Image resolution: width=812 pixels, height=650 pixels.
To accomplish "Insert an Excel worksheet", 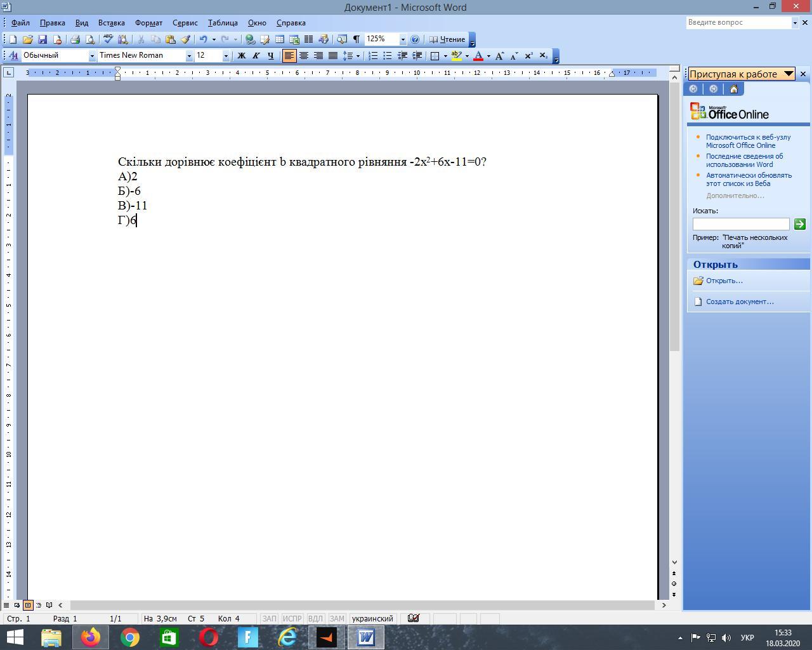I will [x=294, y=39].
